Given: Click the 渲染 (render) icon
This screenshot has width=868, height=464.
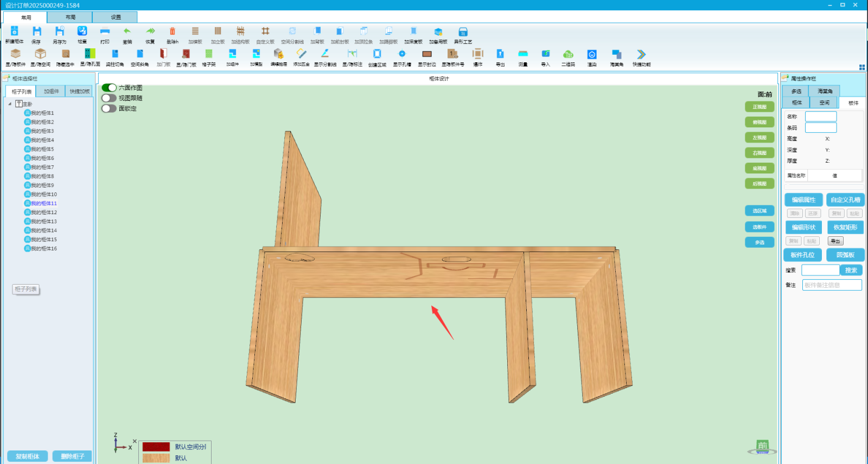Looking at the screenshot, I should click(592, 54).
